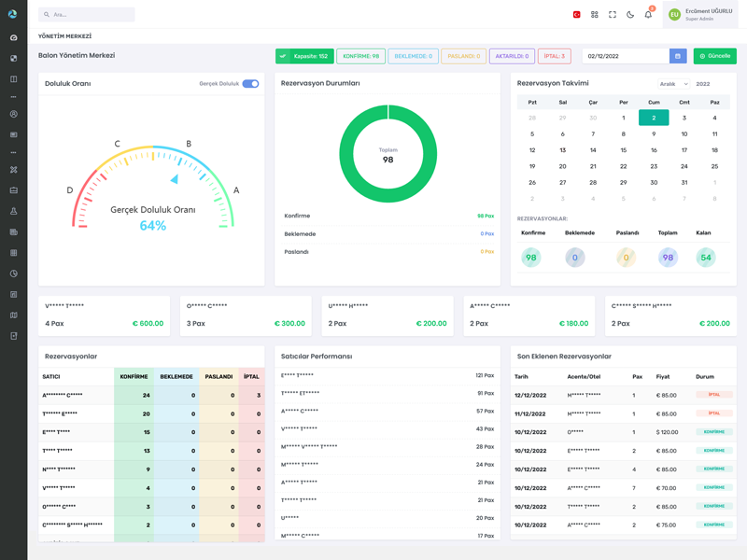Viewport: 747px width, 560px height.
Task: Toggle the Gerçek Doluluk switch
Action: point(250,84)
